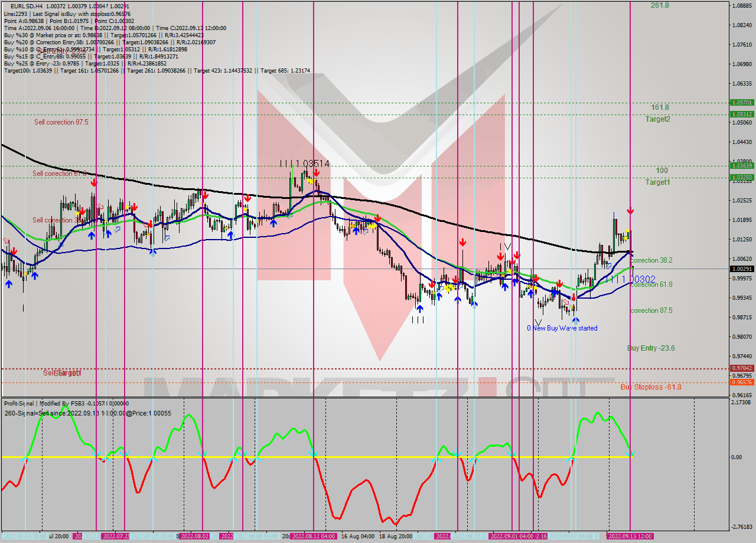This screenshot has height=543, width=756.
Task: Click the blue '1.00302' wave price label
Action: [x=638, y=279]
